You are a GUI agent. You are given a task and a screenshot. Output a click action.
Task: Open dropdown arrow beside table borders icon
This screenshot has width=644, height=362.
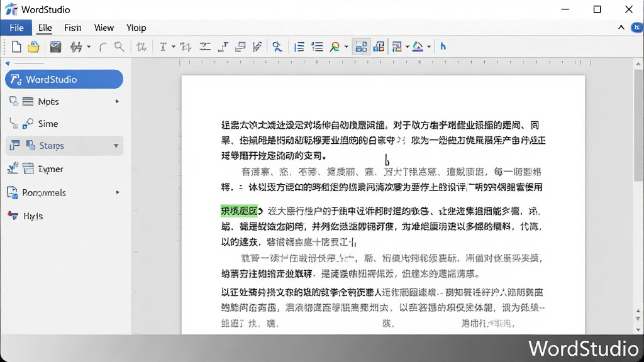(407, 47)
